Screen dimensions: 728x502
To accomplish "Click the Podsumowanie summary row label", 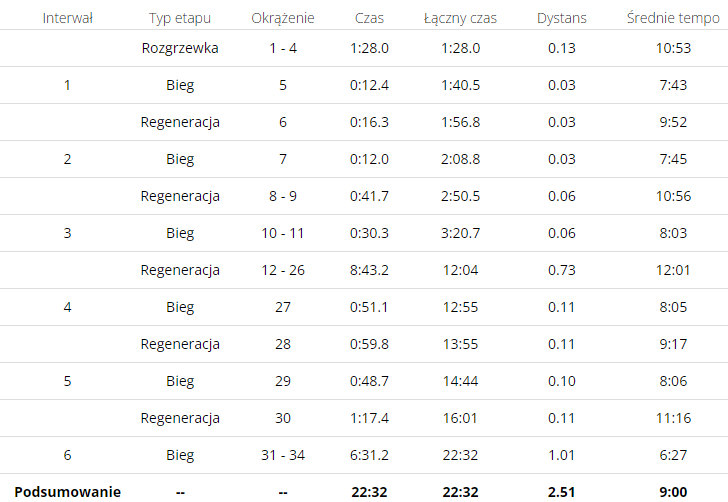I will click(x=68, y=492).
